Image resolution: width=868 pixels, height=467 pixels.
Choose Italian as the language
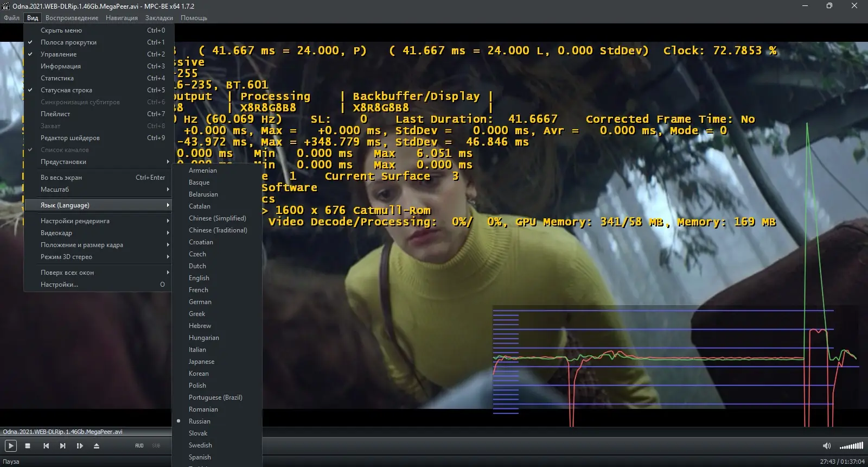pyautogui.click(x=217, y=350)
